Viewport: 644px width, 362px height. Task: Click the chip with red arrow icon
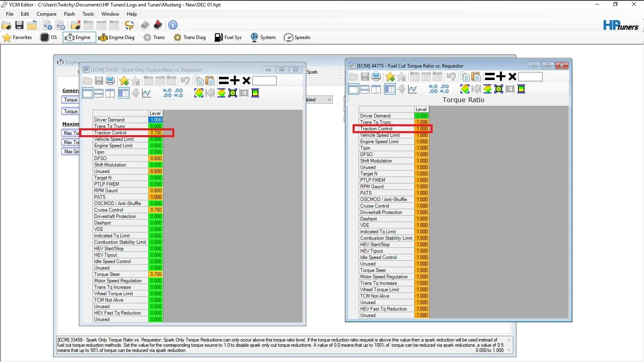pyautogui.click(x=158, y=25)
